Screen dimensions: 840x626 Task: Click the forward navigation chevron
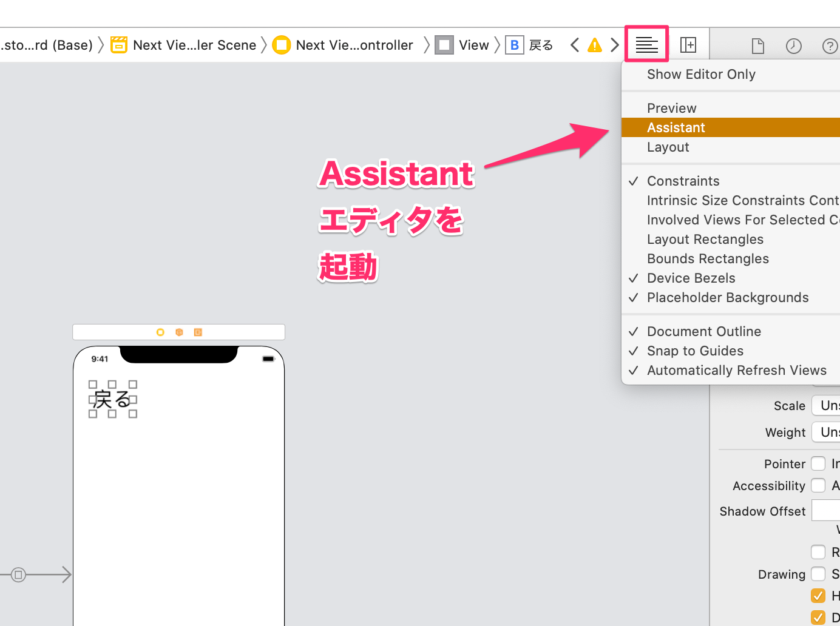coord(614,44)
